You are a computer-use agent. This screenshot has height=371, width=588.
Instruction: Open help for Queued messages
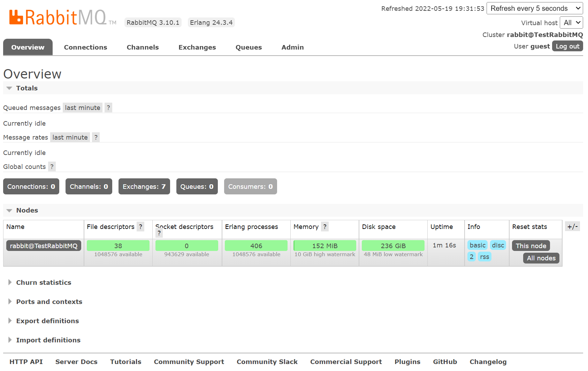click(108, 108)
